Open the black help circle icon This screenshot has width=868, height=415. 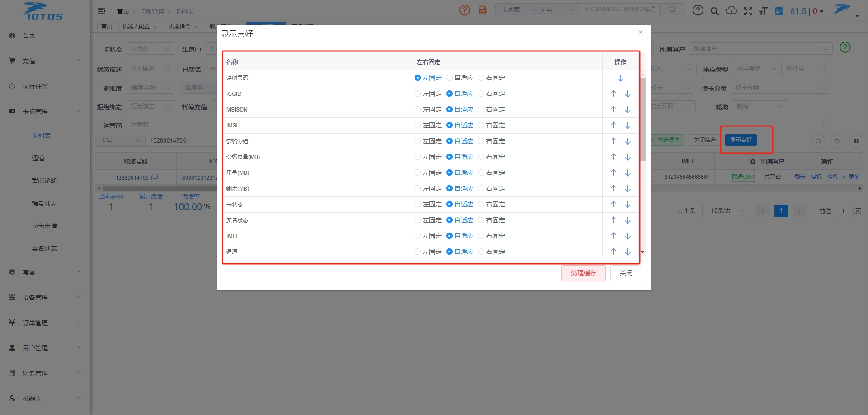[698, 10]
